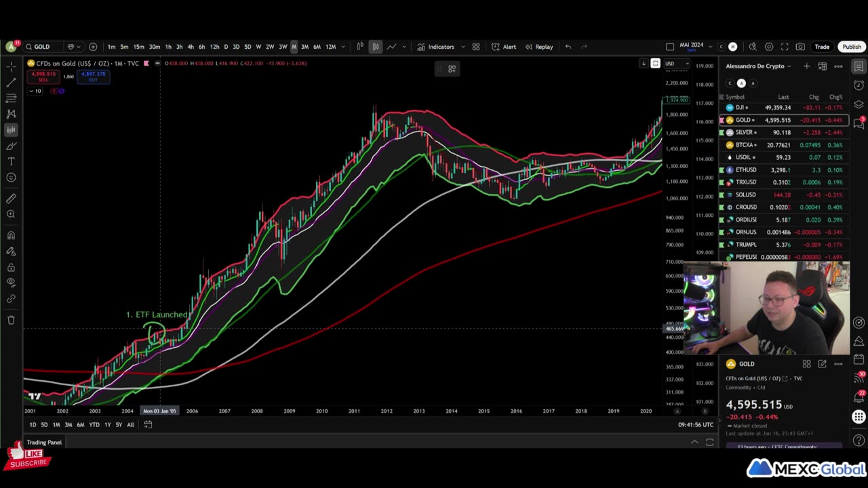868x488 pixels.
Task: Select the 5Y date range
Action: coord(119,425)
